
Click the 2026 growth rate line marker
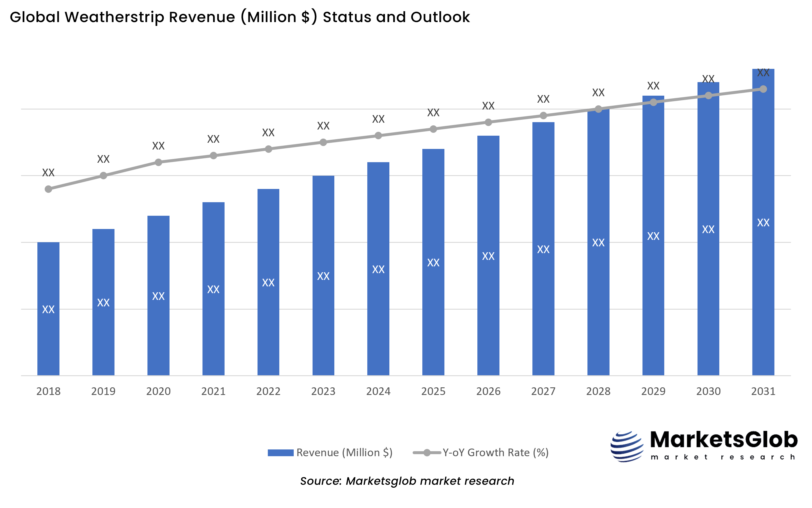coord(488,122)
